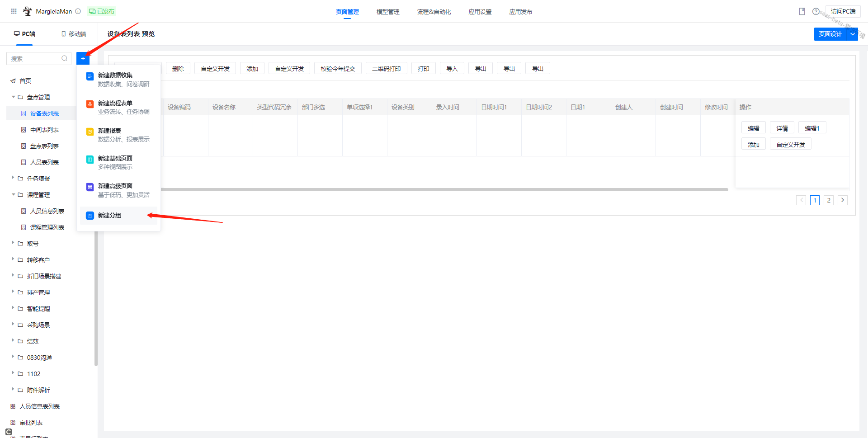Click the blue plus add-page button
868x438 pixels.
(83, 58)
